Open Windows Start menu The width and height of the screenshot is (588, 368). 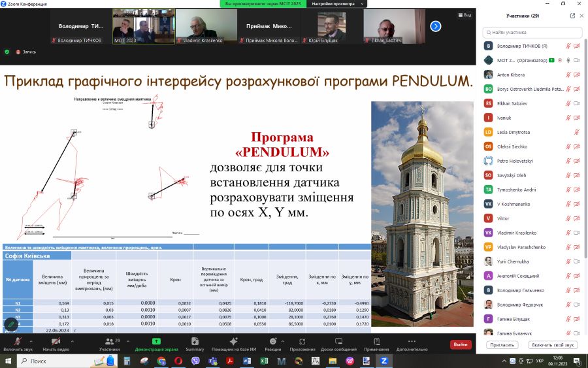pyautogui.click(x=7, y=361)
